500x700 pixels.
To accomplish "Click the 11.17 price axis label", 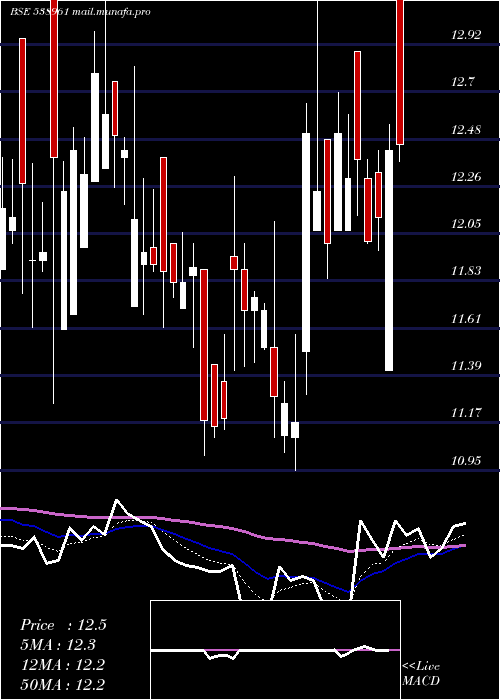I will tap(466, 413).
